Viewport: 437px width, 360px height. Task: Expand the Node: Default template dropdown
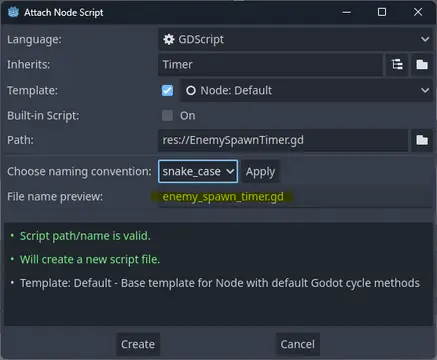306,90
